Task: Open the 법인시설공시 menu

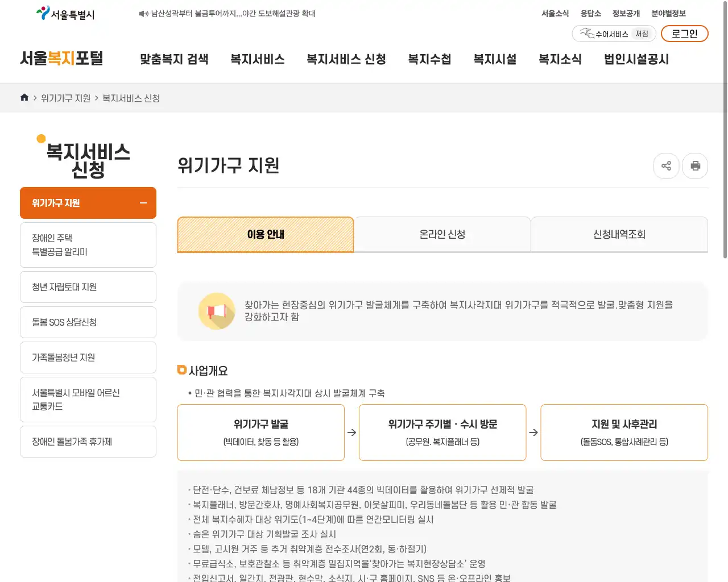Action: pyautogui.click(x=636, y=59)
